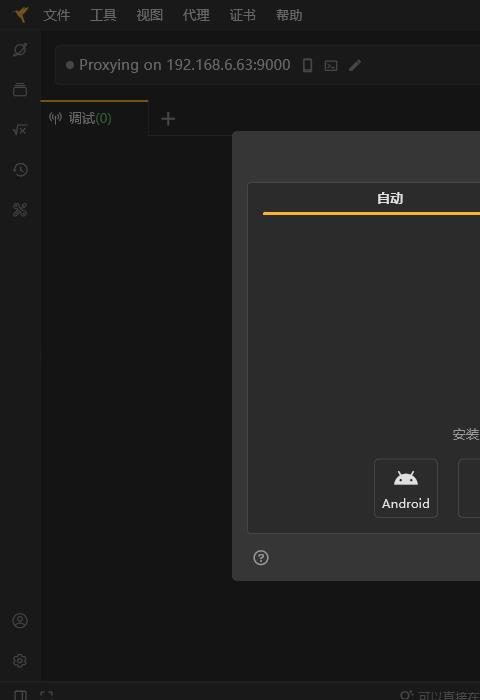This screenshot has width=480, height=700.
Task: Open the 视图 menu
Action: (150, 15)
